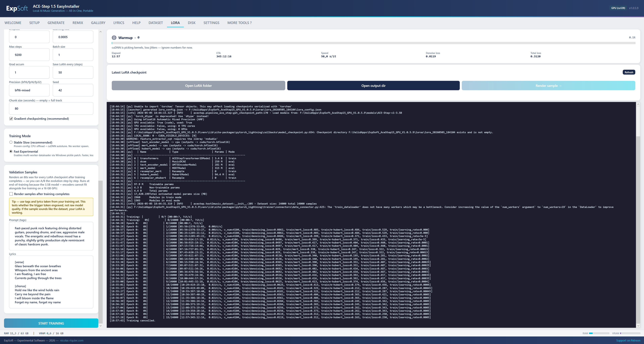This screenshot has width=644, height=344.
Task: Go to the GENERATE tab
Action: click(56, 23)
